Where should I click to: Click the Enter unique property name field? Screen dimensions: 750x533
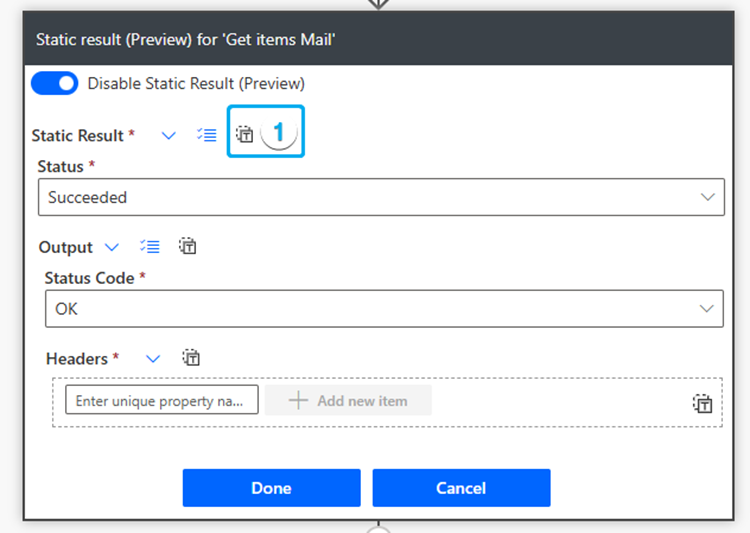(x=162, y=401)
